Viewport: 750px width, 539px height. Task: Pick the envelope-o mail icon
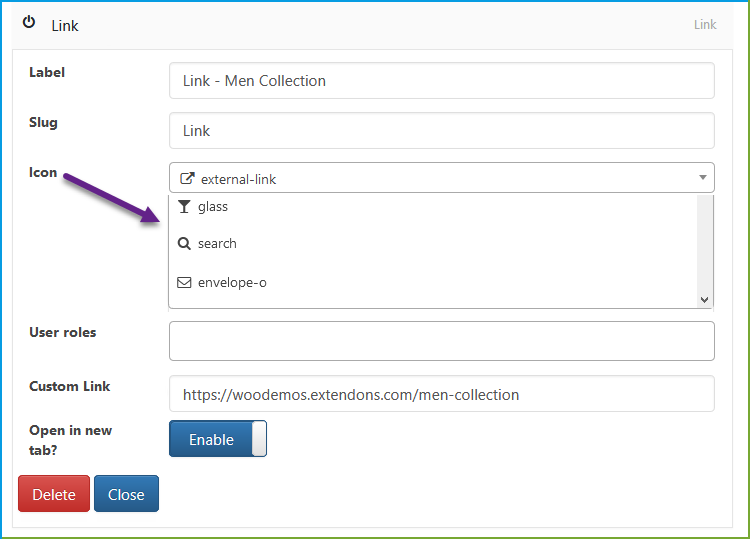184,283
